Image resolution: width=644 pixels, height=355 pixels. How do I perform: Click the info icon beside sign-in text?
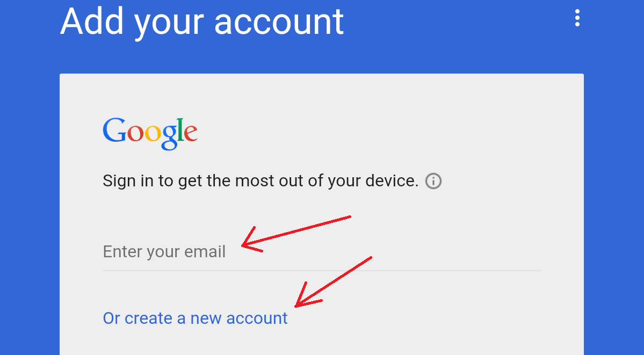click(433, 181)
